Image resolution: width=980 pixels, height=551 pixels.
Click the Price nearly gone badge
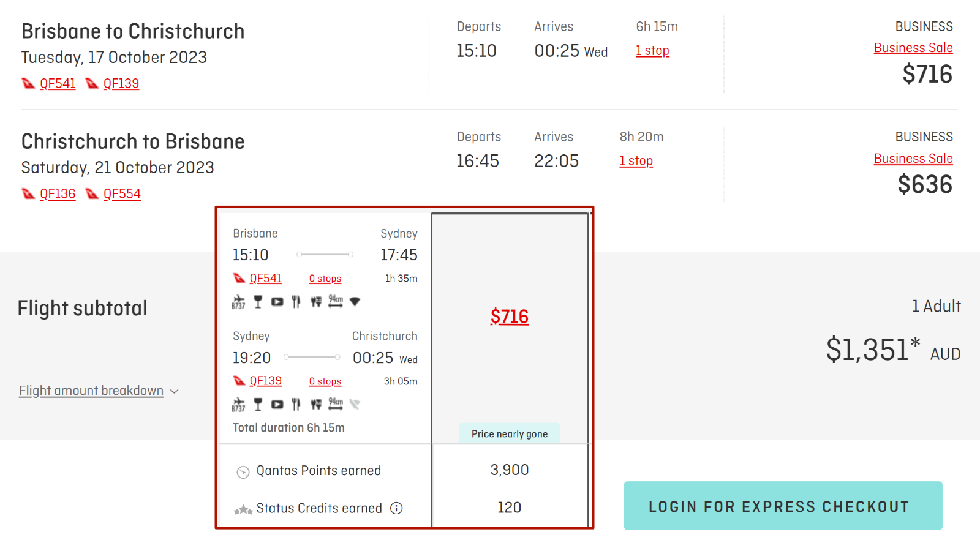(x=510, y=433)
